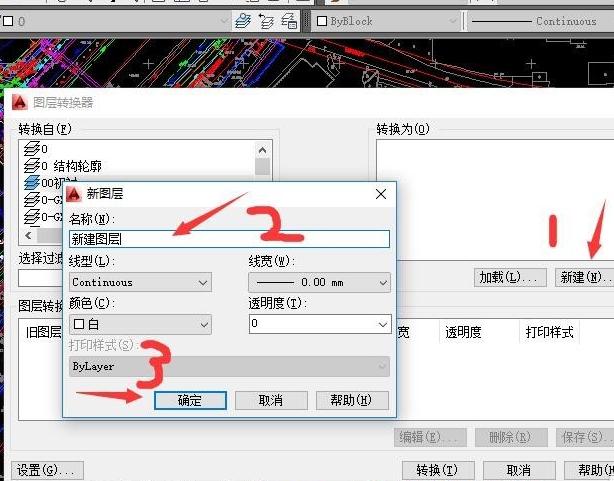614x481 pixels.
Task: Click the Layer States Manager toolbar icon
Action: coord(289,21)
